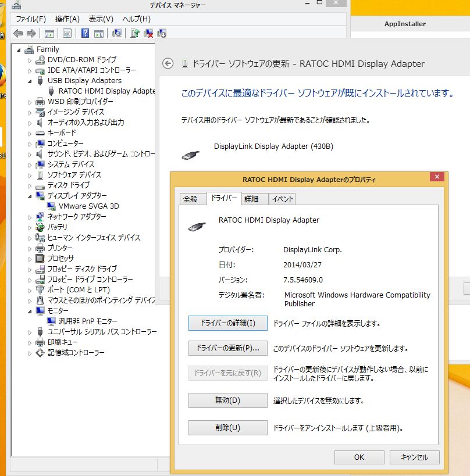The width and height of the screenshot is (470, 476).
Task: Expand the DVD/CD-ROM ドライブ node
Action: point(30,60)
